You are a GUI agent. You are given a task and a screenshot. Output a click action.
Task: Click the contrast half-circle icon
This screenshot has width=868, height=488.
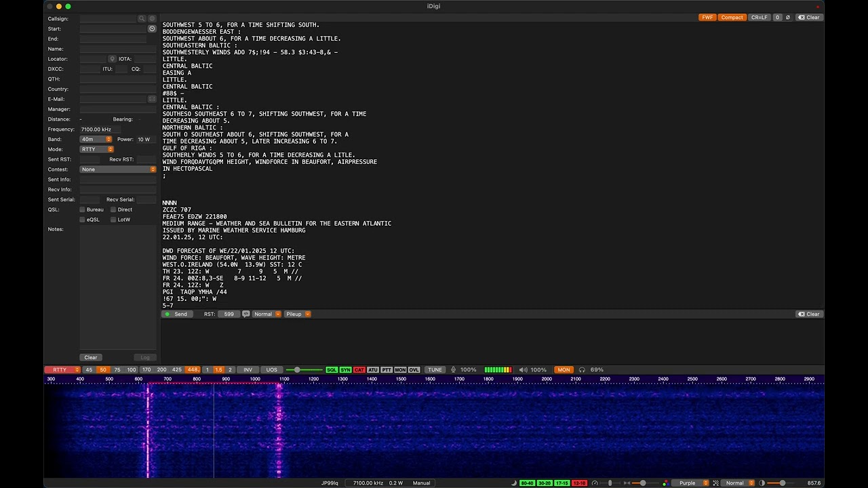[x=762, y=483]
